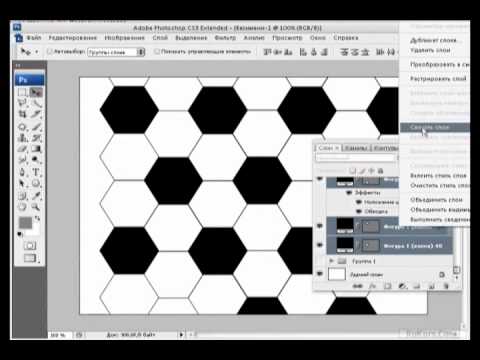Check Показать управляющие элементы option
The height and width of the screenshot is (360, 480).
click(x=157, y=51)
